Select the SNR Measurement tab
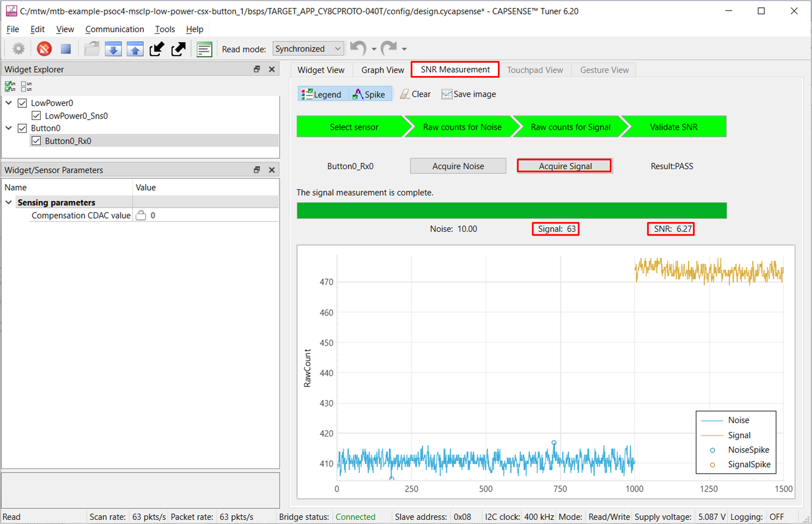This screenshot has width=812, height=524. [455, 69]
